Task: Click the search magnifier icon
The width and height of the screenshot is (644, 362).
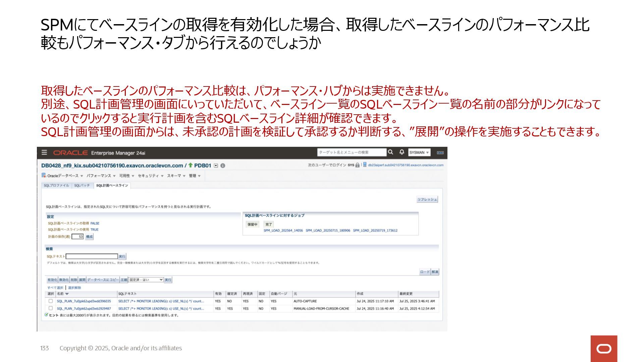Action: (390, 152)
